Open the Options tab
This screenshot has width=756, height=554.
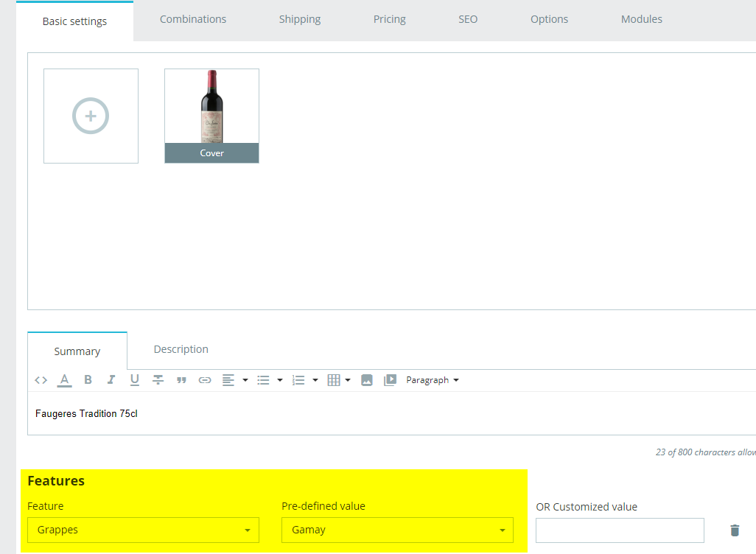(x=549, y=19)
